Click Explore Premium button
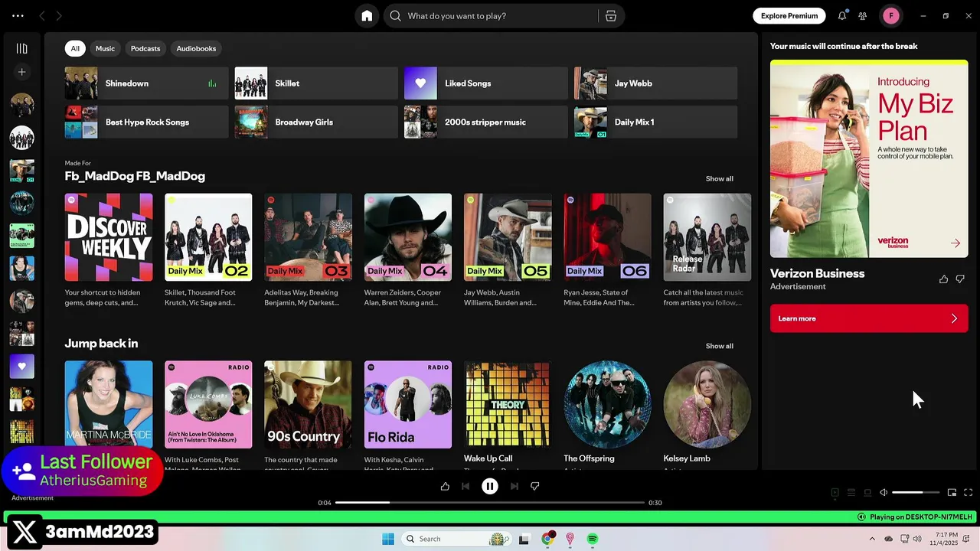Image resolution: width=980 pixels, height=551 pixels. coord(789,15)
